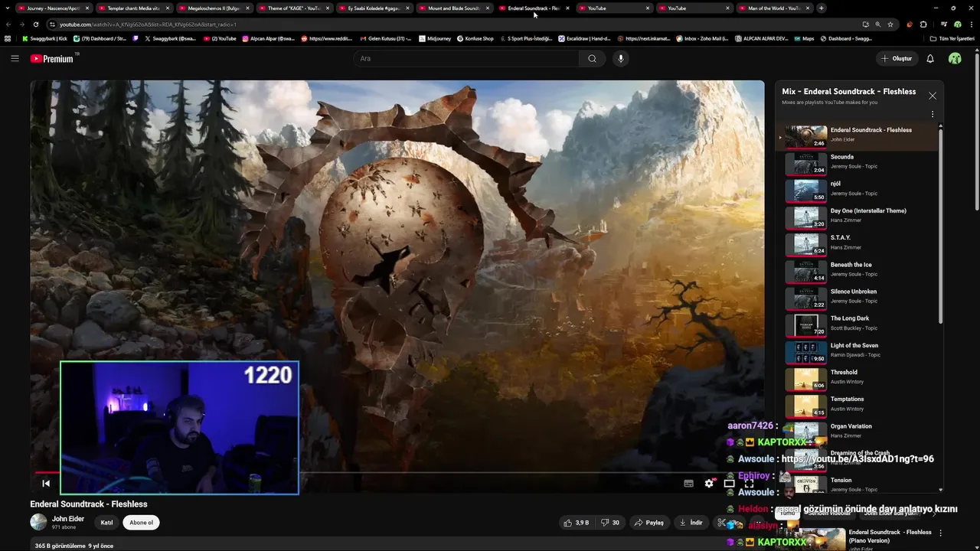Viewport: 980px width, 551px height.
Task: Enter fullscreen in the video player
Action: (x=749, y=483)
